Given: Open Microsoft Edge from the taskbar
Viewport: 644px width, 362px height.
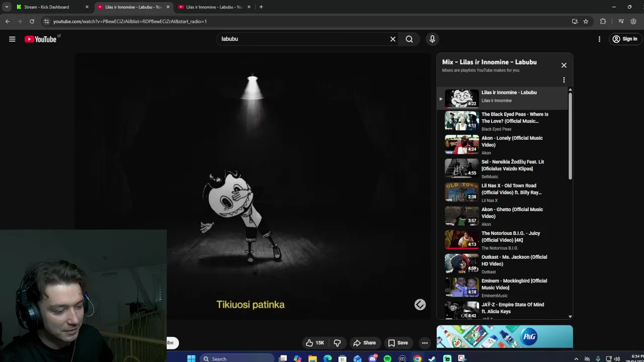Looking at the screenshot, I should coord(328,358).
